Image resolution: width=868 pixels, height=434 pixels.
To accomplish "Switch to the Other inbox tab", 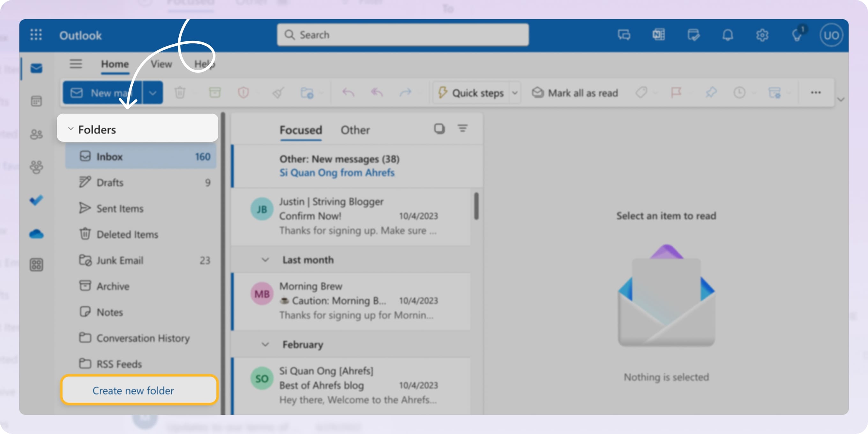I will click(355, 130).
